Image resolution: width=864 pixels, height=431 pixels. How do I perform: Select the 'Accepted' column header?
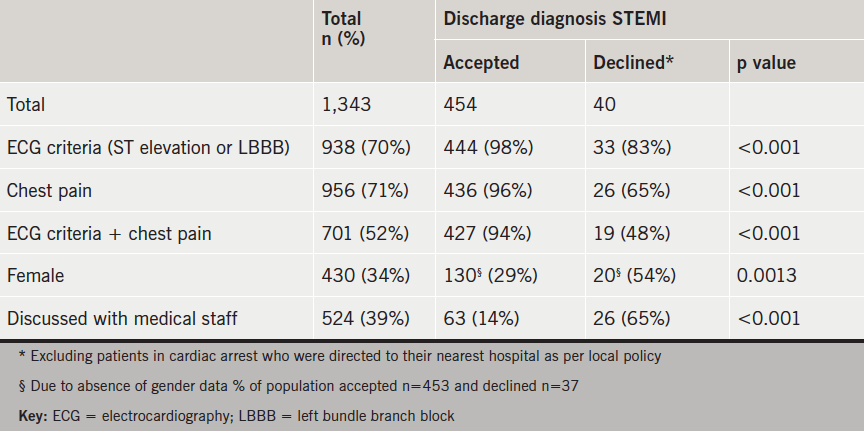pos(481,62)
